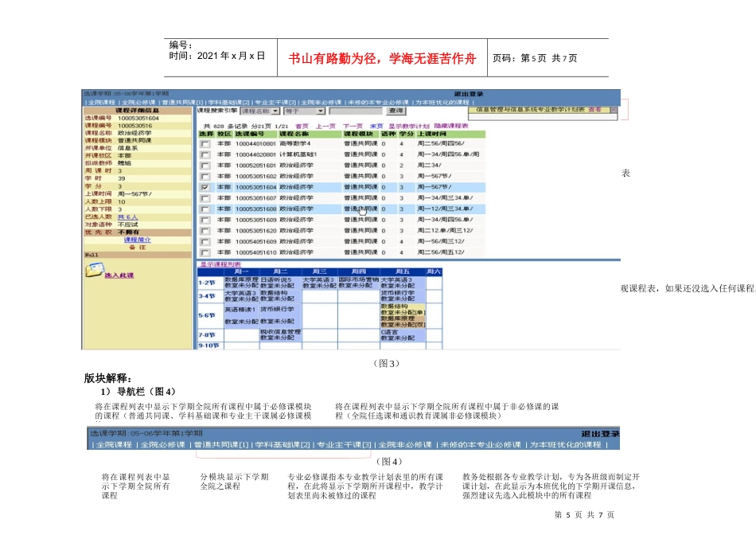Open 全院课程 tab in figure 3 navigation
The image size is (756, 535).
(x=102, y=102)
